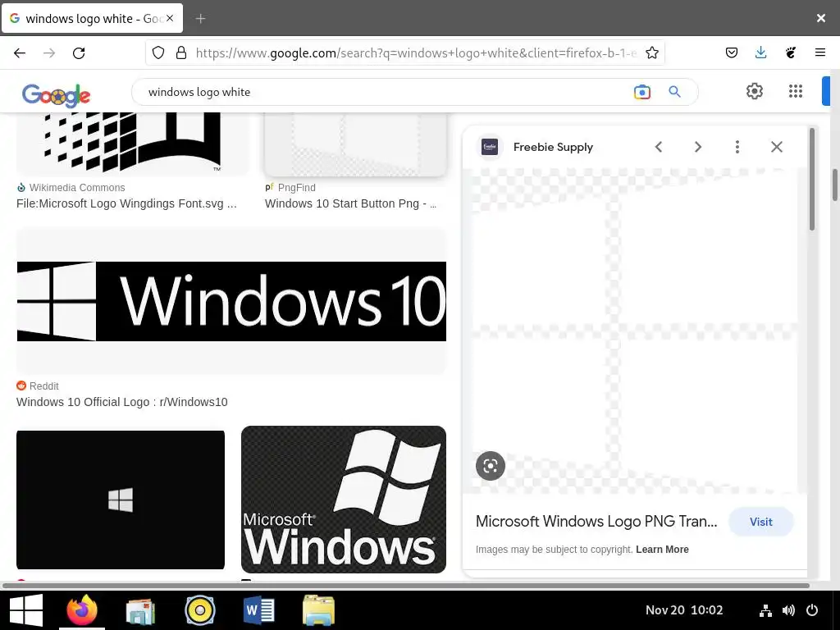Click the browser address bar URL
This screenshot has width=840, height=630.
coord(416,52)
